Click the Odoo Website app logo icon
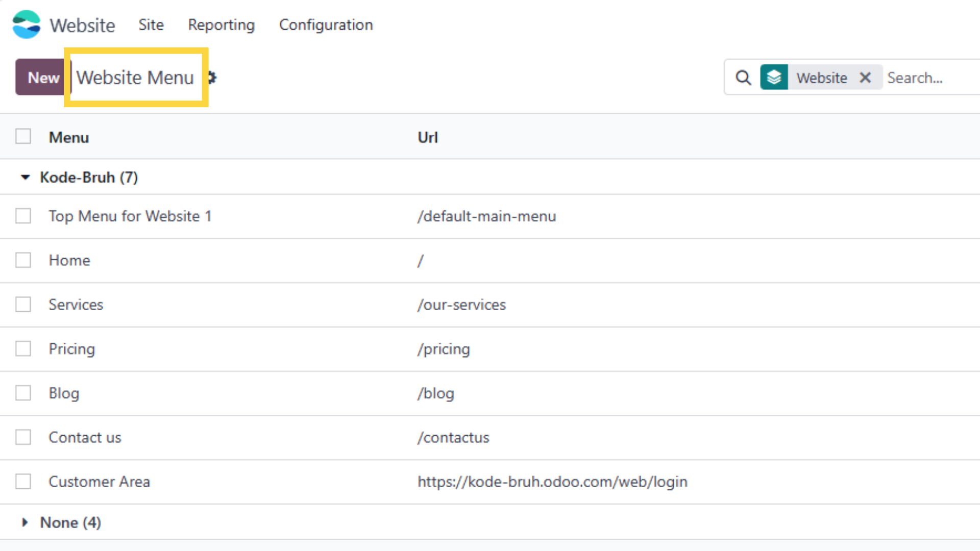This screenshot has height=551, width=980. 26,24
